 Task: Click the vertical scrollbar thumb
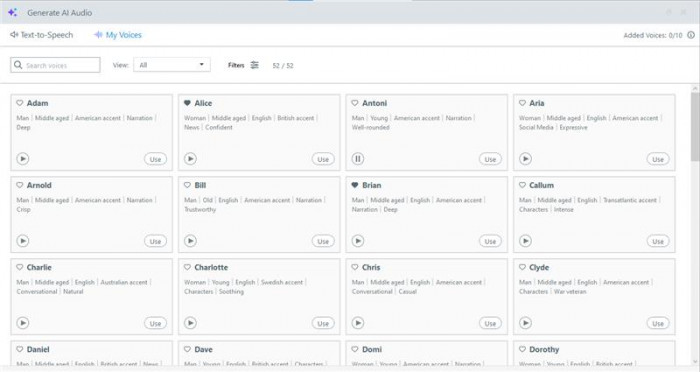click(695, 126)
